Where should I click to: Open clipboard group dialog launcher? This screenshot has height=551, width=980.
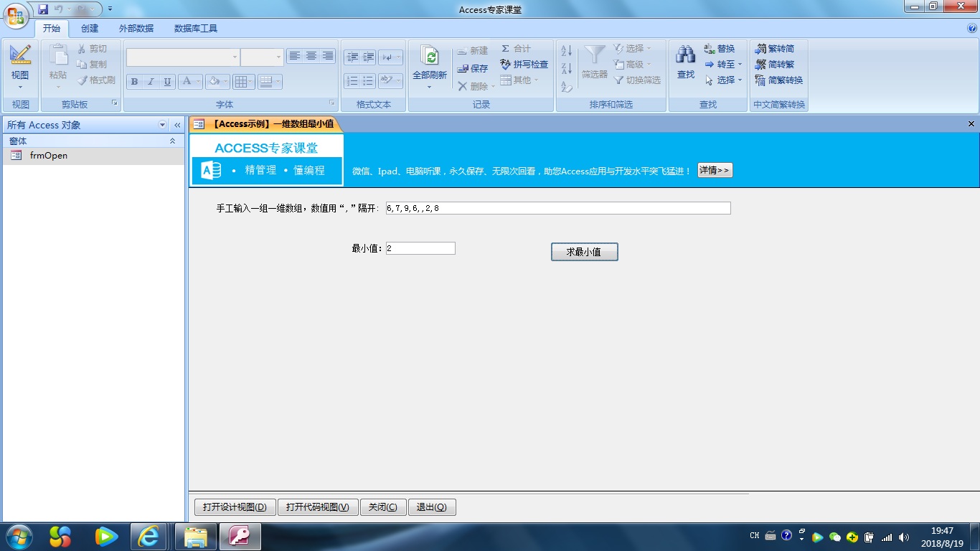(x=114, y=103)
